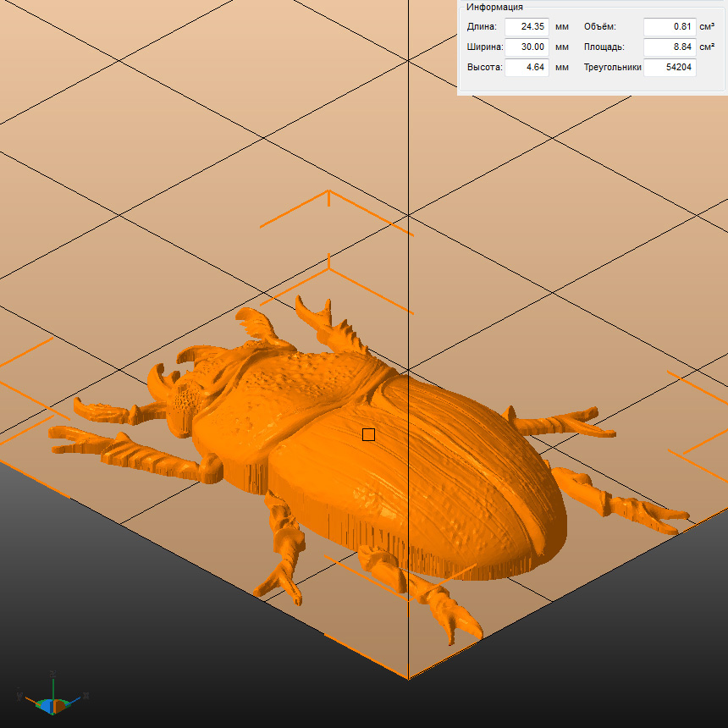
Task: Click the Z axis label on gizmo
Action: click(52, 674)
